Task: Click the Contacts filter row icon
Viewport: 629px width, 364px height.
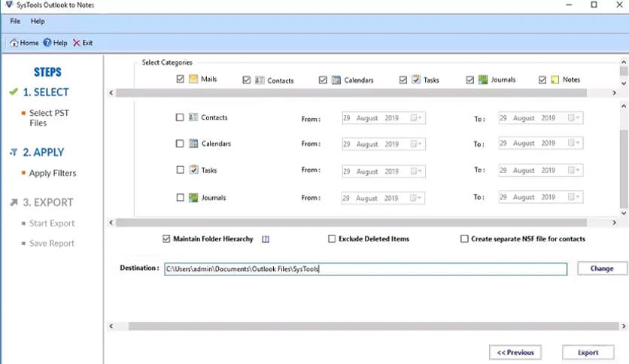Action: [x=193, y=117]
